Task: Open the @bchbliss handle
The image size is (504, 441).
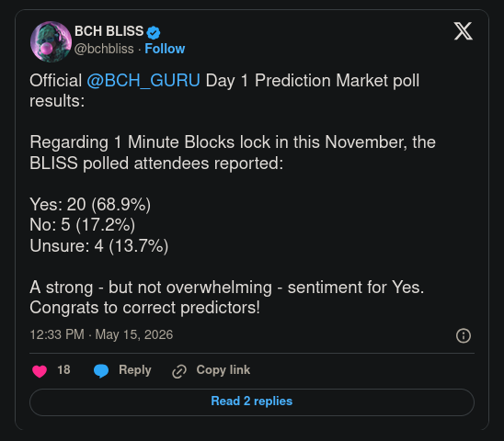Action: click(104, 49)
